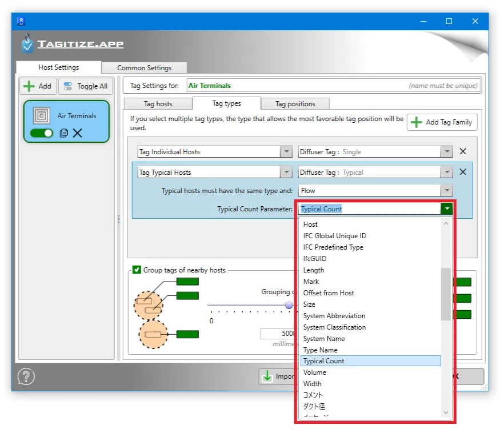Switch to the Common Settings tab
Image resolution: width=504 pixels, height=437 pixels.
point(144,68)
